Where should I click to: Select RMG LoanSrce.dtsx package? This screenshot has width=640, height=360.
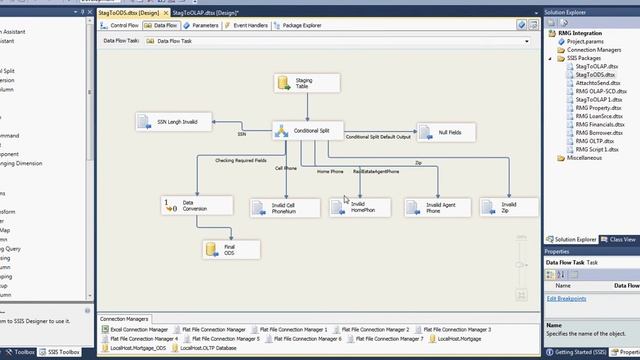coord(599,116)
